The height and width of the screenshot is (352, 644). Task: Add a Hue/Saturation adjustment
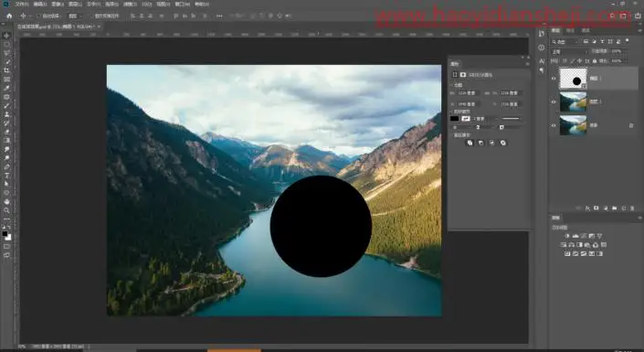563,245
